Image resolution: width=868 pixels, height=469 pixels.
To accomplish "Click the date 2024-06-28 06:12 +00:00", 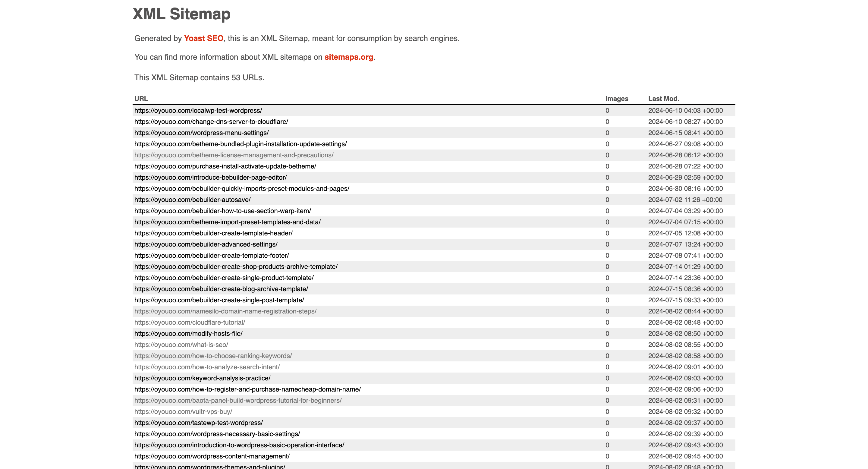I will point(685,155).
